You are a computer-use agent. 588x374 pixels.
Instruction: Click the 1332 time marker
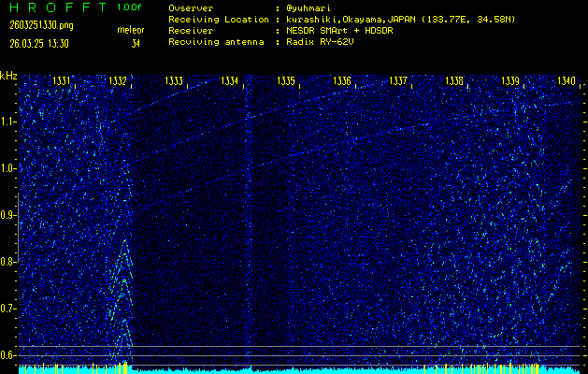[118, 81]
